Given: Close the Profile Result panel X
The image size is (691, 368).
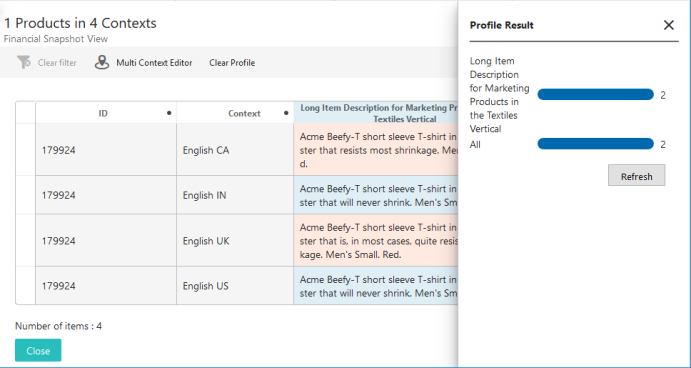Looking at the screenshot, I should coord(669,25).
